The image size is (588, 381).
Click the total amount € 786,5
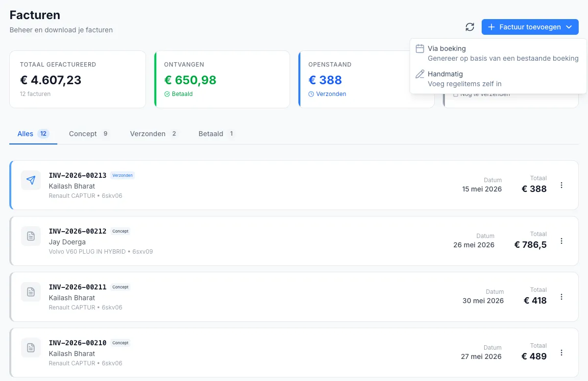pos(531,245)
